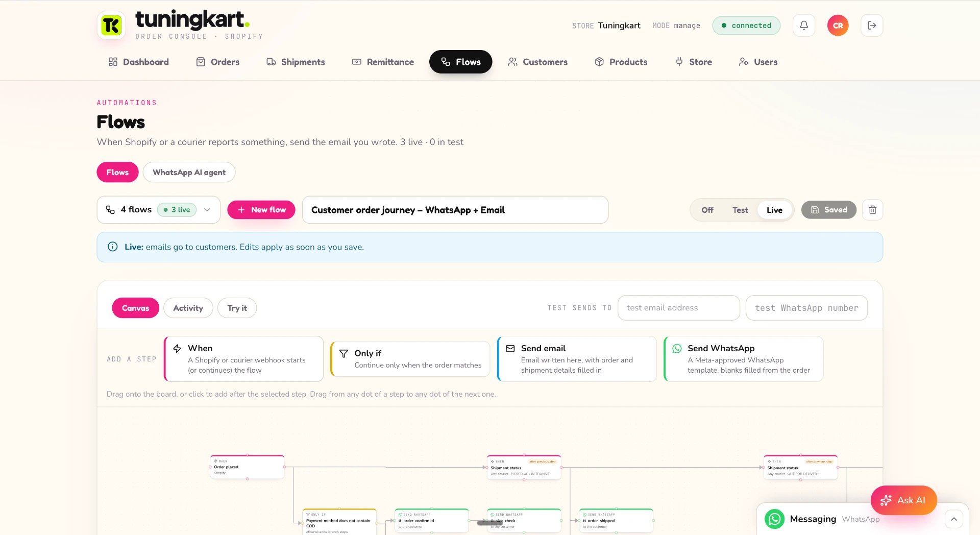Select the Flows nav item
Viewport: 980px width, 535px height.
461,62
